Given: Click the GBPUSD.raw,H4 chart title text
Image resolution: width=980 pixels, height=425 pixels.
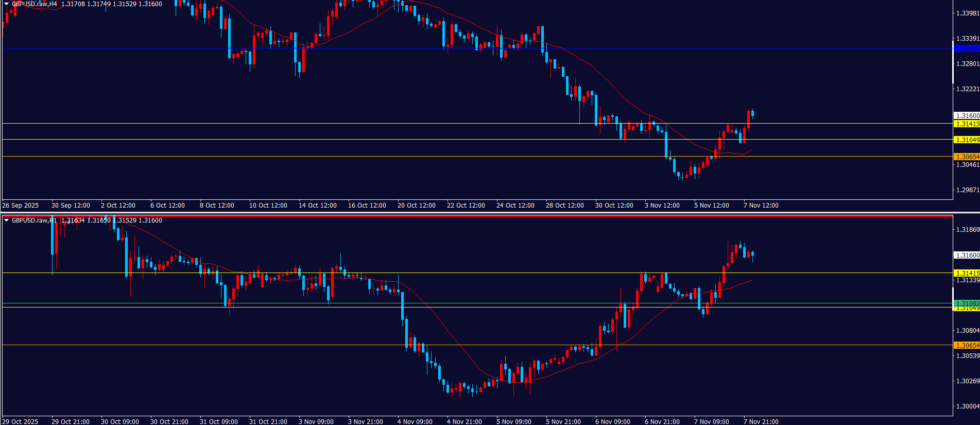Looking at the screenshot, I should point(34,4).
